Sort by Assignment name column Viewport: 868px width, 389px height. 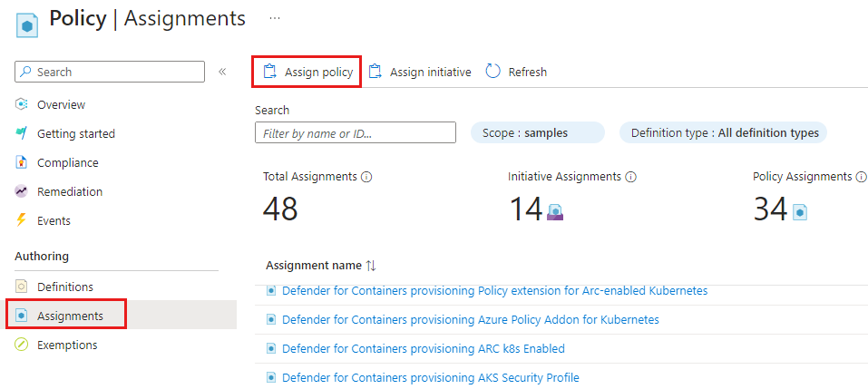pyautogui.click(x=370, y=266)
